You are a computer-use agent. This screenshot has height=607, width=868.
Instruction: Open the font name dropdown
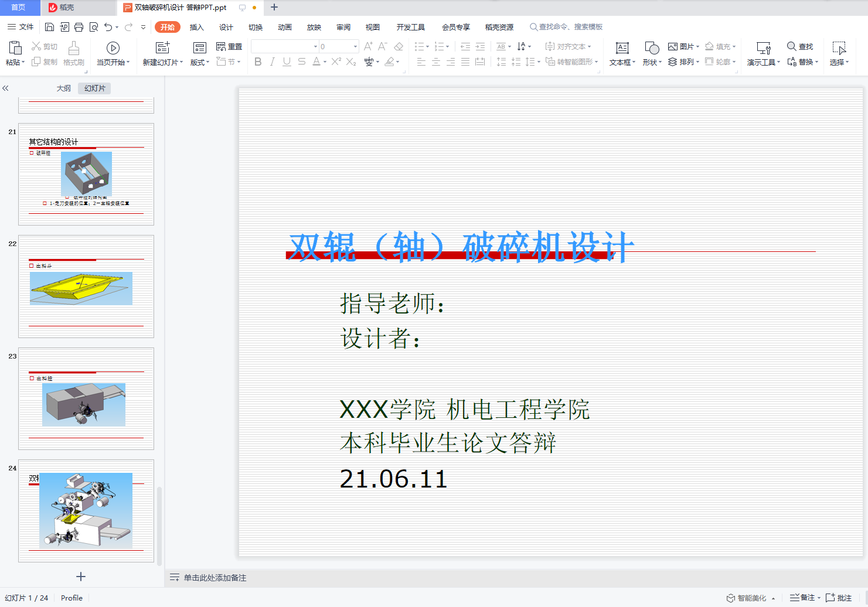pos(315,47)
